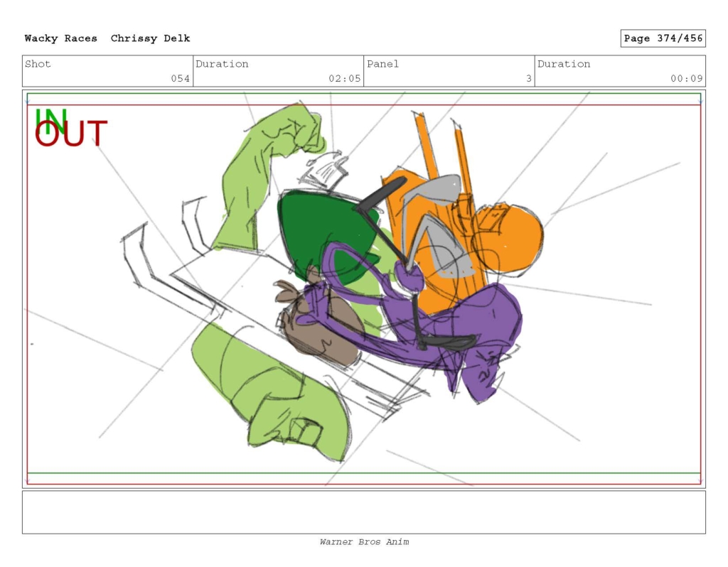
Task: Click the 'Page 374/456' page indicator box
Action: point(663,38)
